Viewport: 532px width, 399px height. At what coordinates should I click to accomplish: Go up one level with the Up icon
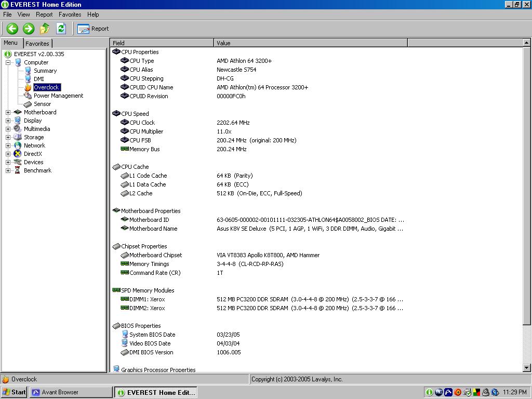[45, 29]
